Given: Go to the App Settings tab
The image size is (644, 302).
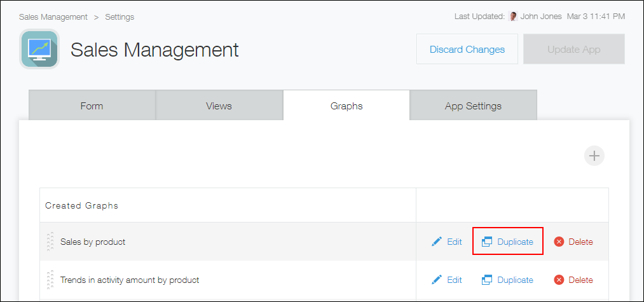Looking at the screenshot, I should pyautogui.click(x=473, y=106).
